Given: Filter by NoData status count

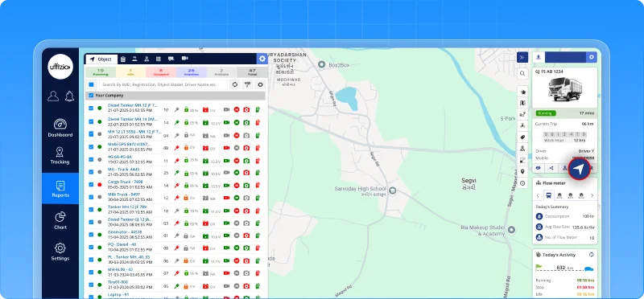Looking at the screenshot, I should [221, 72].
